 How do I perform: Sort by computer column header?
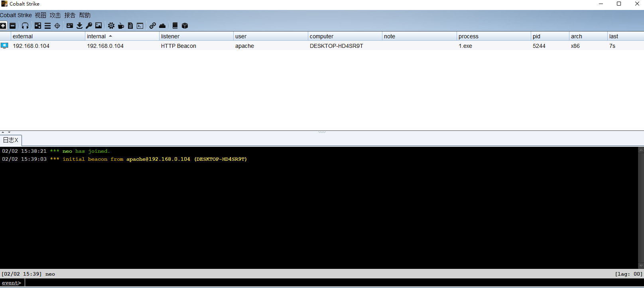pos(345,36)
